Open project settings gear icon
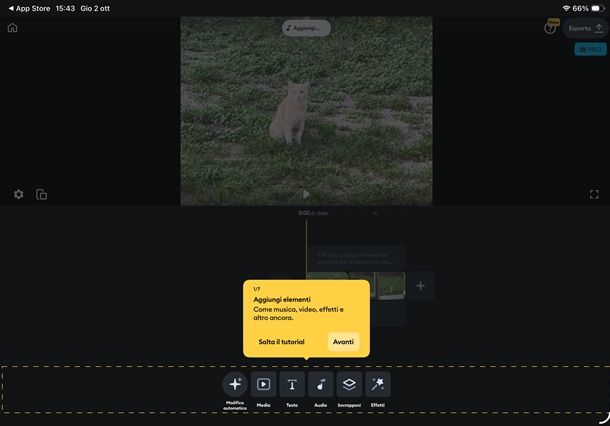 18,194
